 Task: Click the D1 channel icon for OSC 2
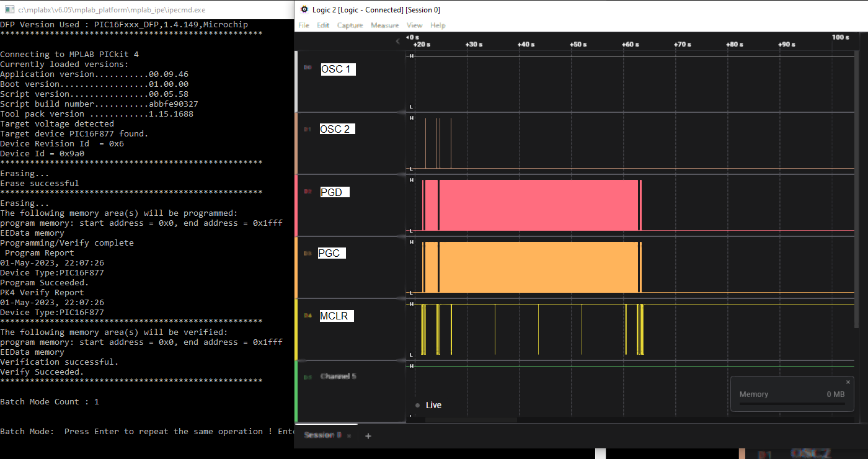[x=308, y=130]
